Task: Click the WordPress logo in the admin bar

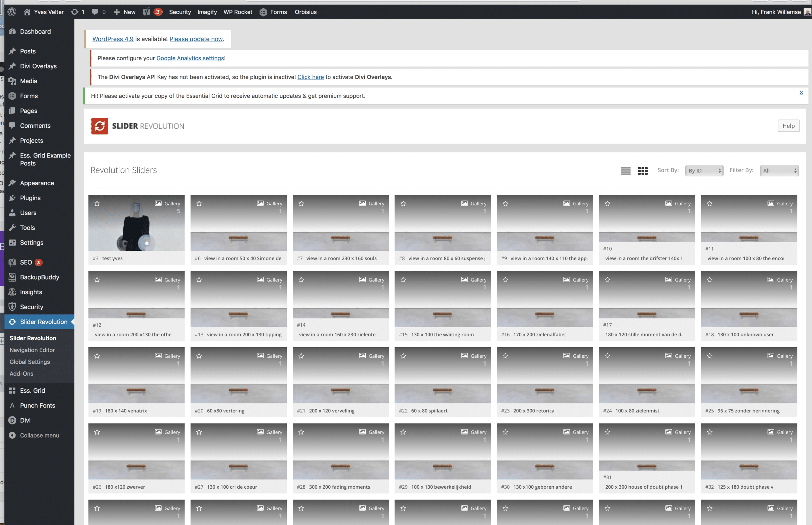Action: pos(12,12)
